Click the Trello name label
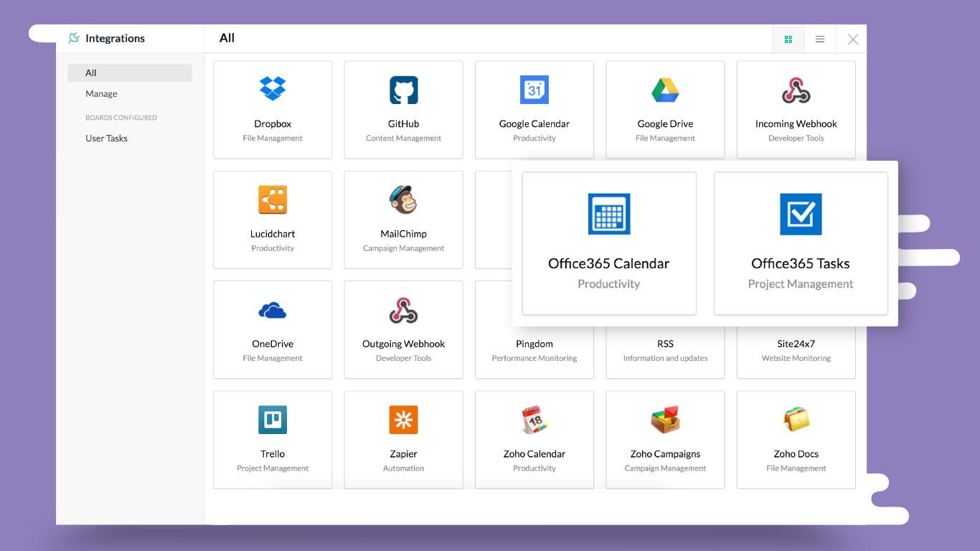This screenshot has height=551, width=980. click(x=273, y=453)
